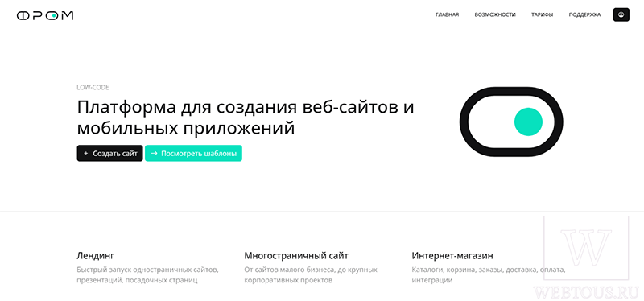This screenshot has height=301, width=644.
Task: Click the Посмотреть шаблоны button
Action: click(x=193, y=153)
